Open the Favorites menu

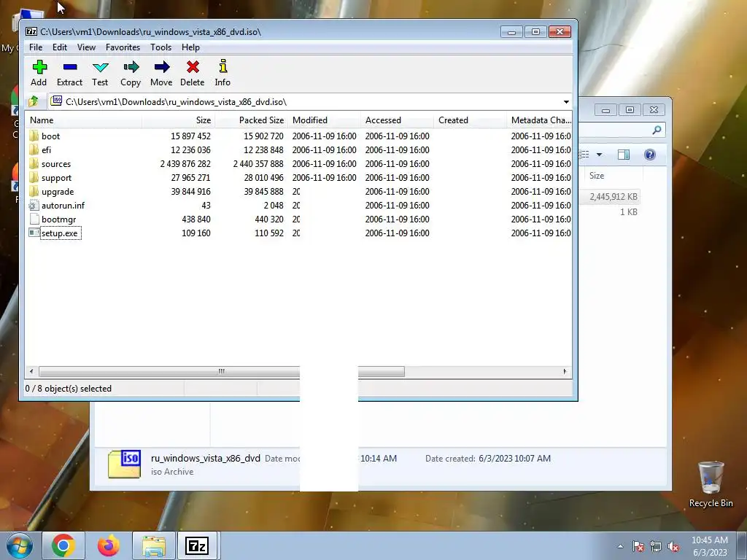pos(123,47)
